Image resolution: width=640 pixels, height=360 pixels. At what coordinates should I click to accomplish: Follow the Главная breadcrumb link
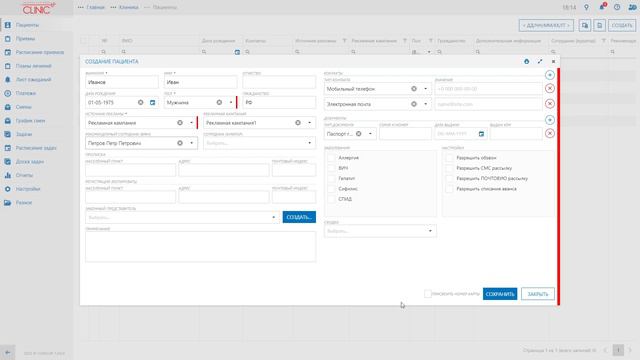[x=96, y=7]
